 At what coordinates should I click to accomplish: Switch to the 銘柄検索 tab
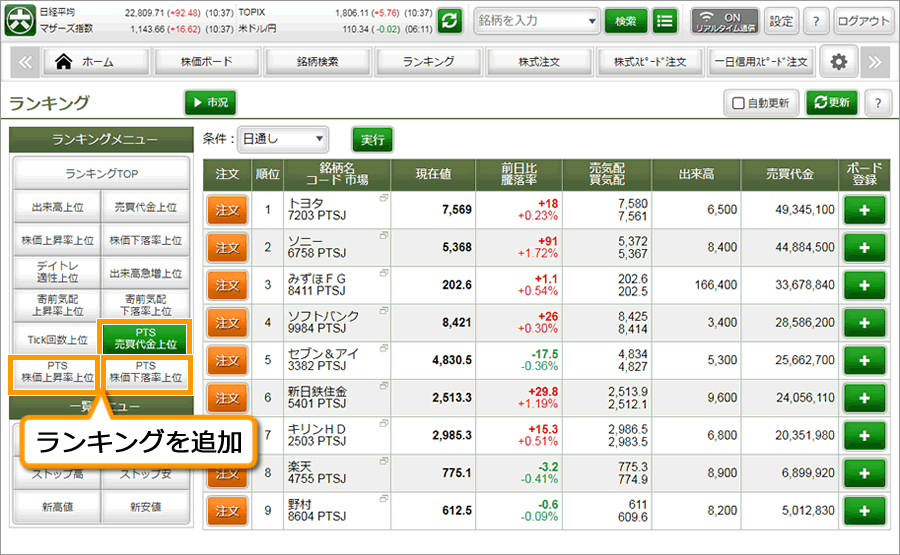(317, 62)
